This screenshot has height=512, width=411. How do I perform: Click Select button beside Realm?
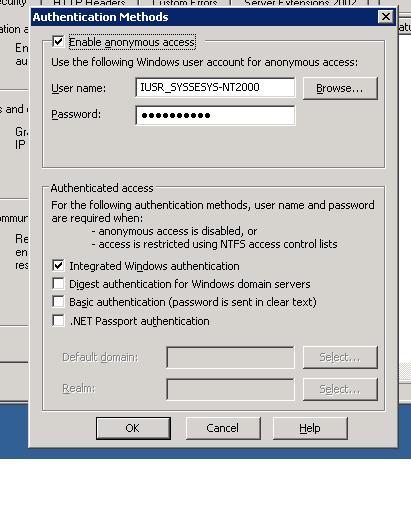[x=340, y=389]
